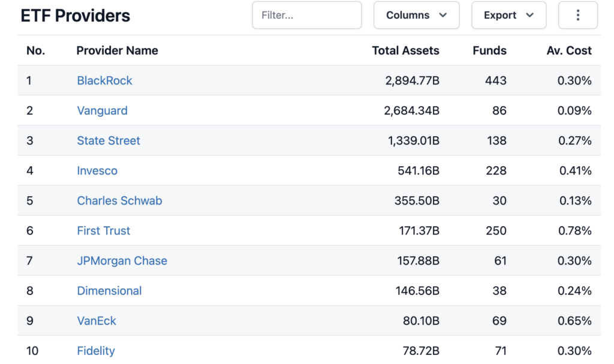This screenshot has height=364, width=614.
Task: Click the 0.78% average cost cell
Action: point(575,231)
